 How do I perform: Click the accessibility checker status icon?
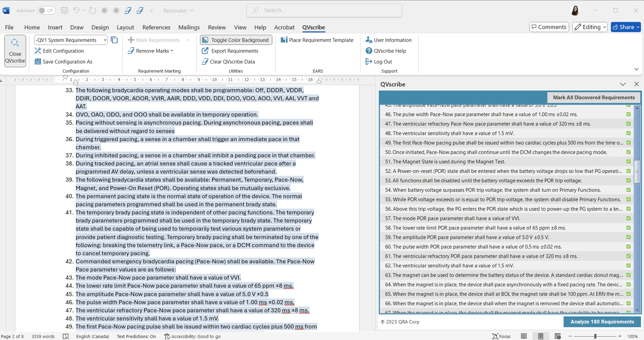[x=167, y=336]
